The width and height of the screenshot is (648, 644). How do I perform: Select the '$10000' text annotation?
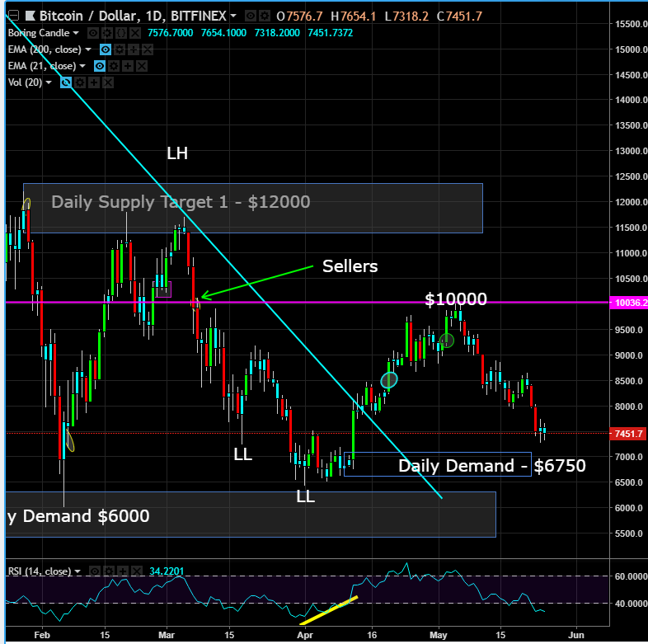456,298
